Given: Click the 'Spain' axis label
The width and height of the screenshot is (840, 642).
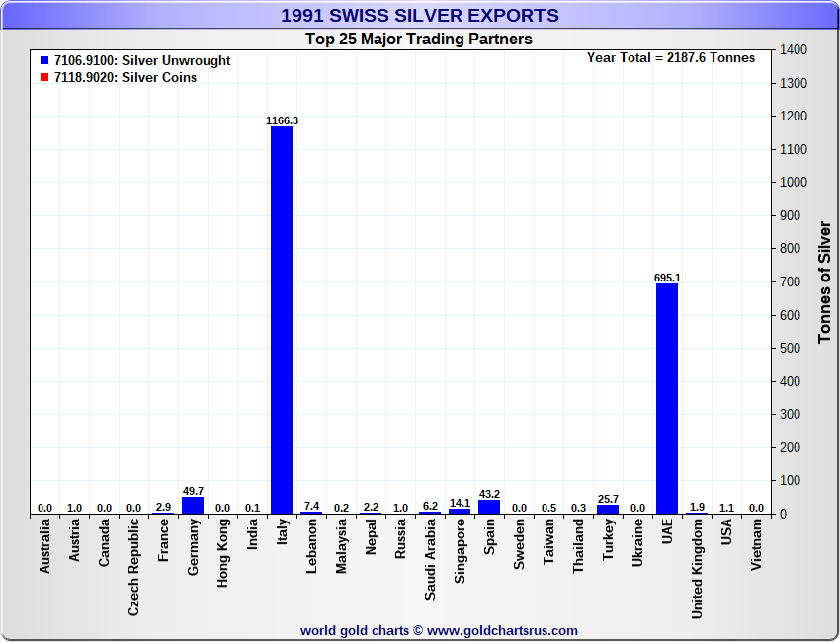Looking at the screenshot, I should point(489,536).
